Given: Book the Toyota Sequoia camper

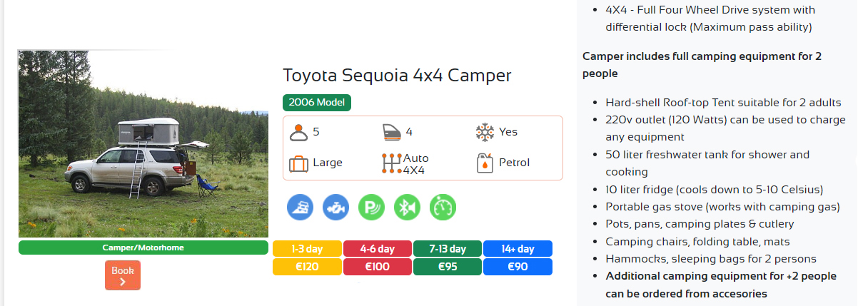Looking at the screenshot, I should click(123, 275).
